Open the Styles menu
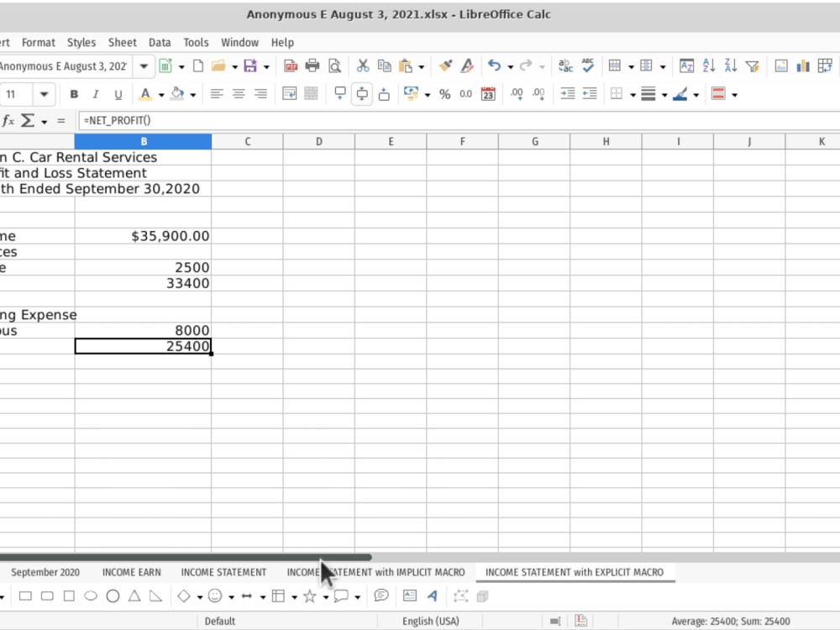This screenshot has width=840, height=630. (81, 42)
